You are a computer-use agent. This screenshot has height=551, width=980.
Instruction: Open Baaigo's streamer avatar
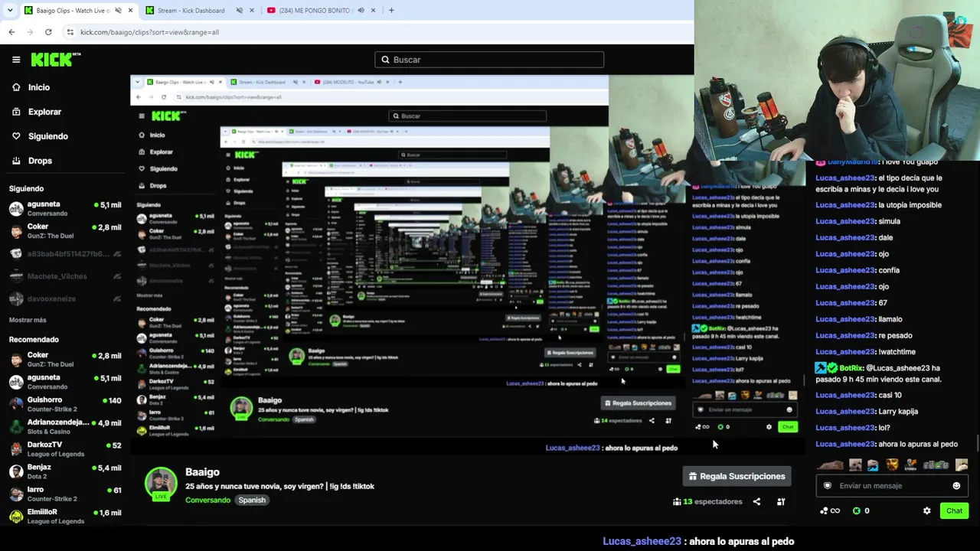(x=161, y=483)
